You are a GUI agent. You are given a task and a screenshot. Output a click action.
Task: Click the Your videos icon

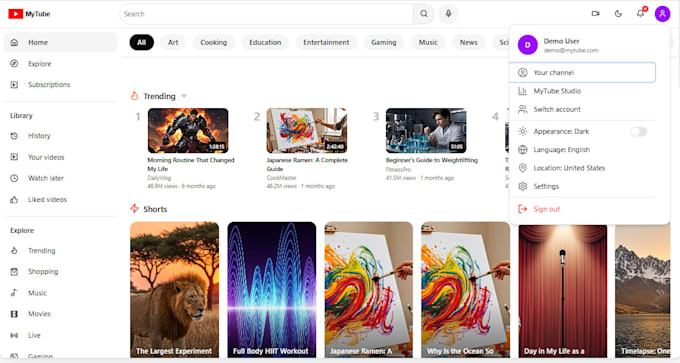(x=14, y=157)
